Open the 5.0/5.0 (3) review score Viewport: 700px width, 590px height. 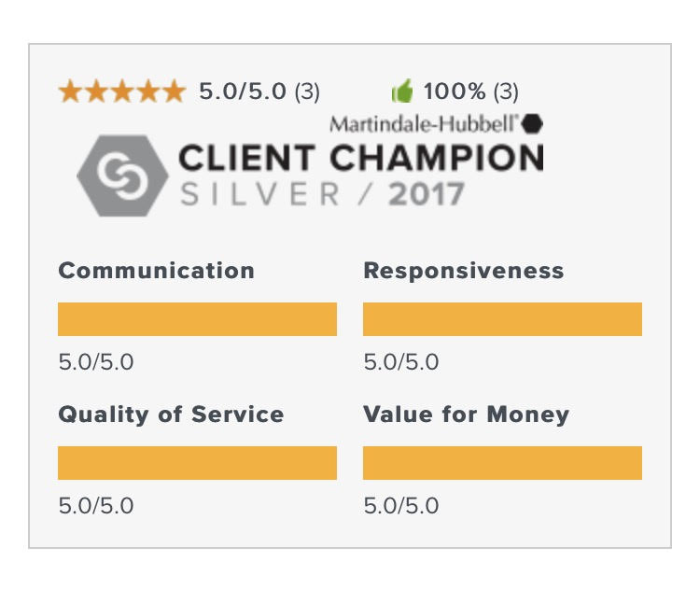pos(259,91)
